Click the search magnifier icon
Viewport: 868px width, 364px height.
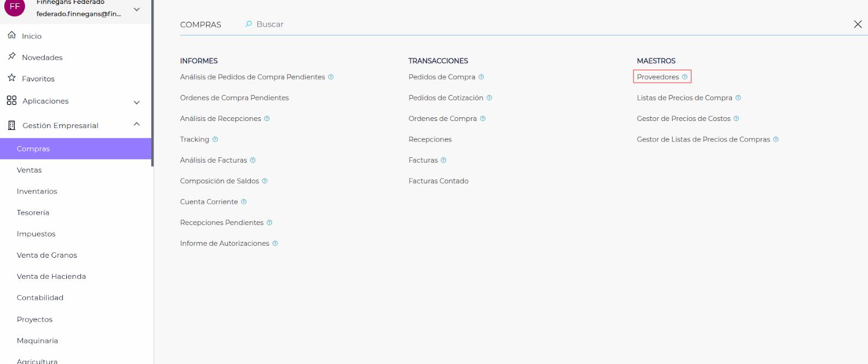(x=248, y=24)
